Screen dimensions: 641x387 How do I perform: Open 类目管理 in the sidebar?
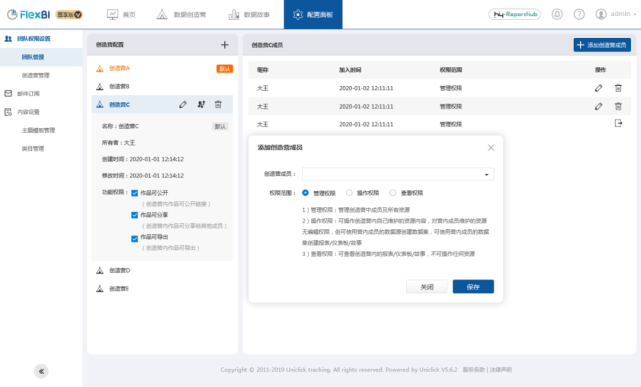[33, 149]
